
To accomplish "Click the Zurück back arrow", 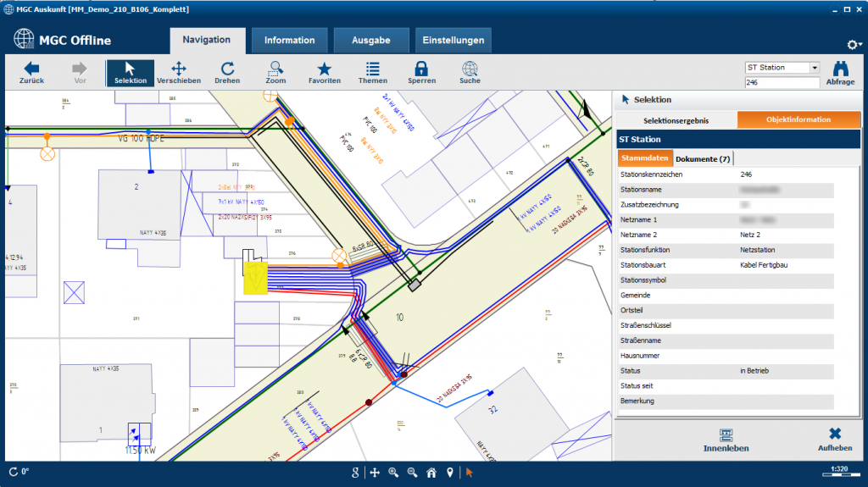I will [x=31, y=73].
